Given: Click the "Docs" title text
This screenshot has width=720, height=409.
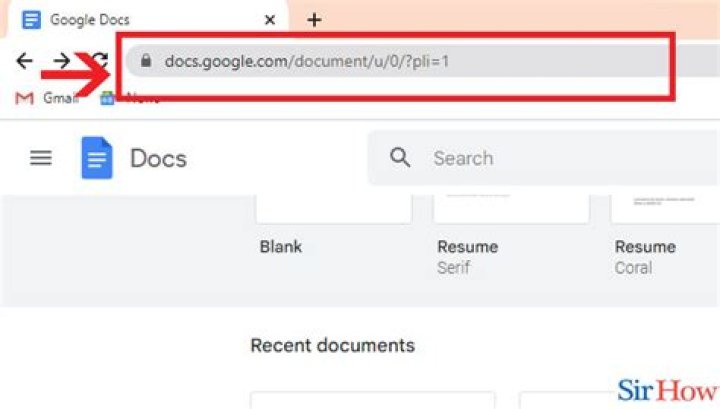Looking at the screenshot, I should point(158,158).
